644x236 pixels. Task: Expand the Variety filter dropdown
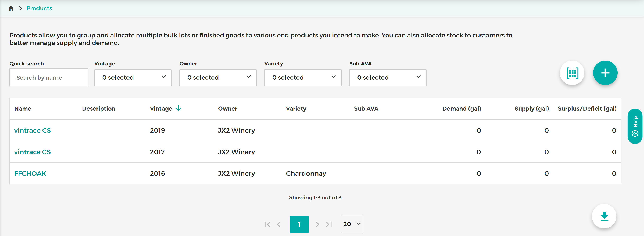(303, 78)
